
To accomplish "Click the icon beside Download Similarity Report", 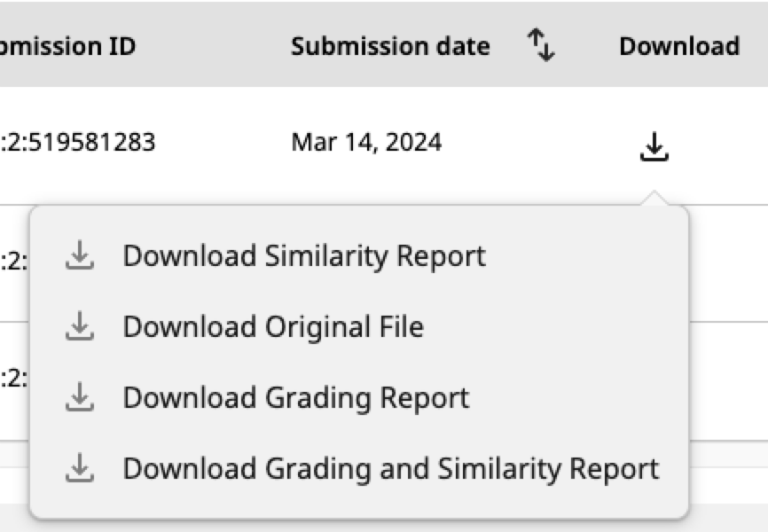I will (80, 255).
